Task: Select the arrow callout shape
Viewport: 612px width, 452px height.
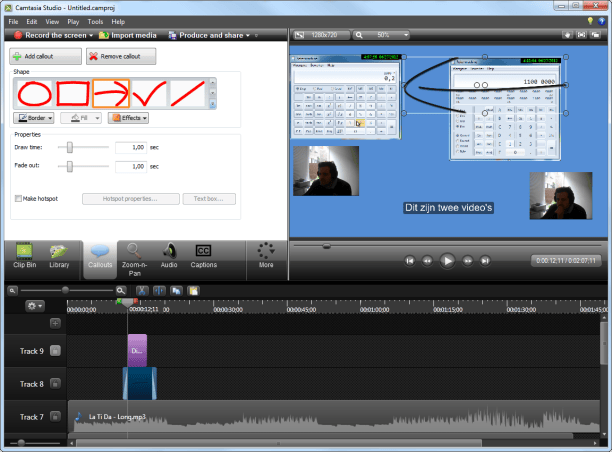Action: click(111, 93)
